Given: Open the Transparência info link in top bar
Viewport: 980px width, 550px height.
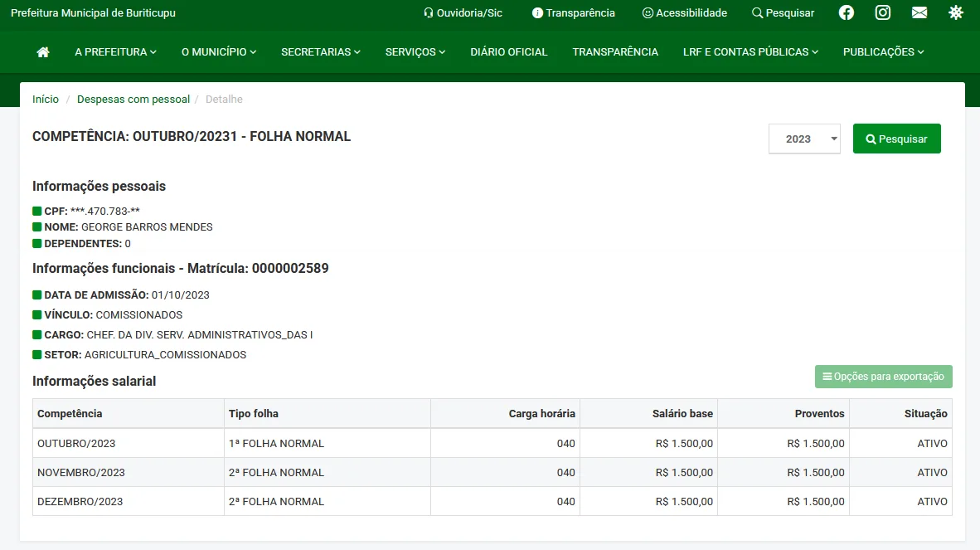Looking at the screenshot, I should coord(573,12).
